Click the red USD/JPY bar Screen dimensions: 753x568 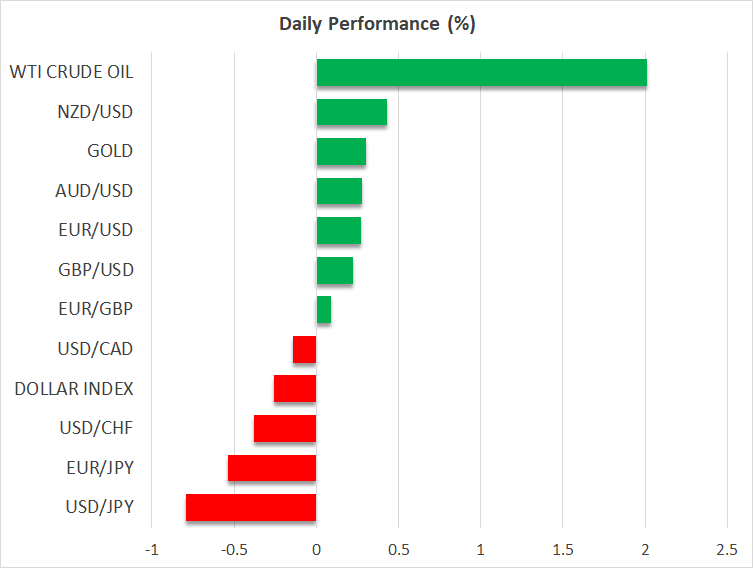click(251, 508)
